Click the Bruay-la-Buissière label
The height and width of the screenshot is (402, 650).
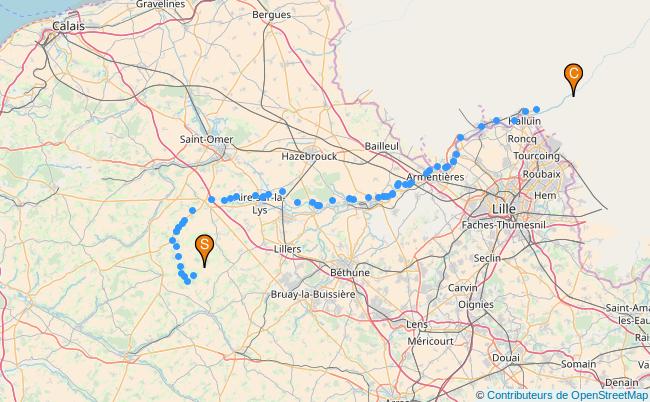[x=313, y=294]
